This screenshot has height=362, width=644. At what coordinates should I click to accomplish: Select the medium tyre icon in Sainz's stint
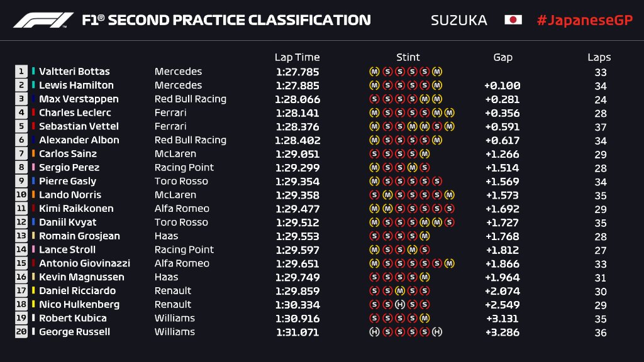(425, 154)
